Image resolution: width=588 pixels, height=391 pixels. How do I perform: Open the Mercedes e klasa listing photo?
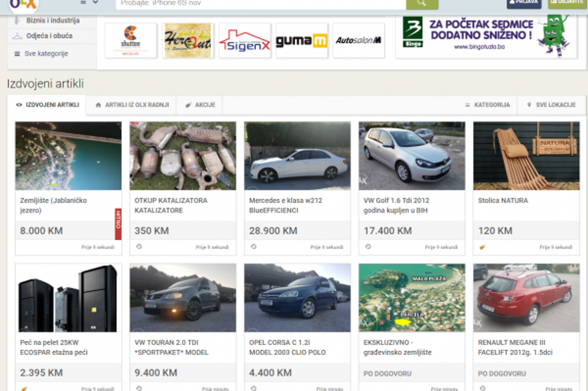point(297,156)
